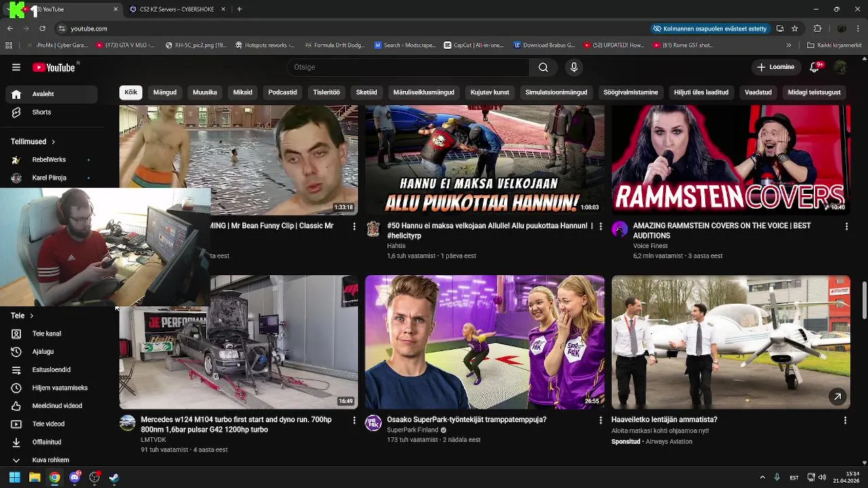This screenshot has height=488, width=868.
Task: Select the Muusika filter chip
Action: tap(205, 92)
